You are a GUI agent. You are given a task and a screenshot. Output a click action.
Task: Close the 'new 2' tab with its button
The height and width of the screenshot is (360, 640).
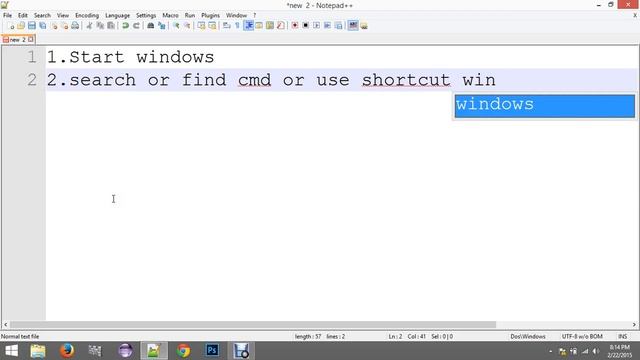31,40
